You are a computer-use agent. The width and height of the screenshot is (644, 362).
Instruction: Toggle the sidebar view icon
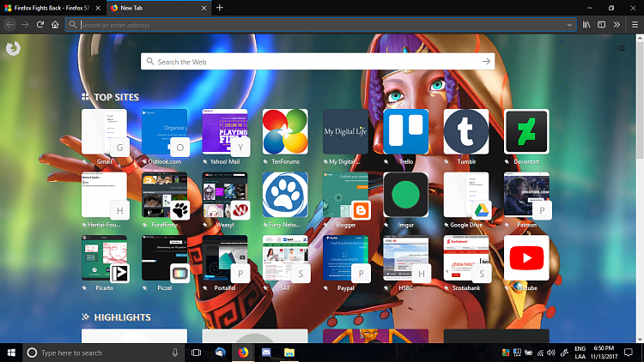(x=602, y=25)
